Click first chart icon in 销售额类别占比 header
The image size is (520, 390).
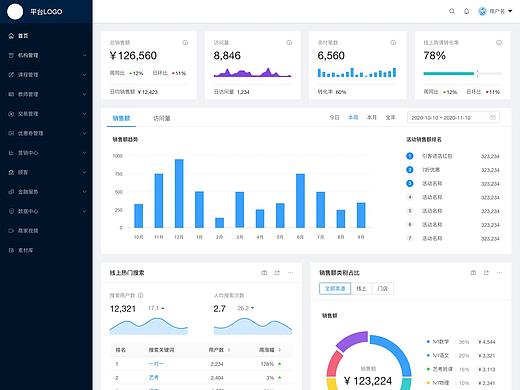[x=473, y=273]
